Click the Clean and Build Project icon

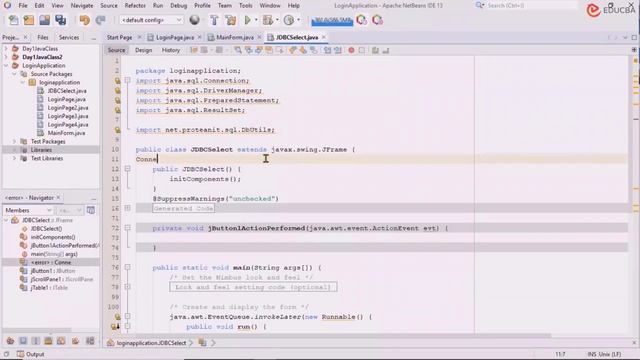230,20
